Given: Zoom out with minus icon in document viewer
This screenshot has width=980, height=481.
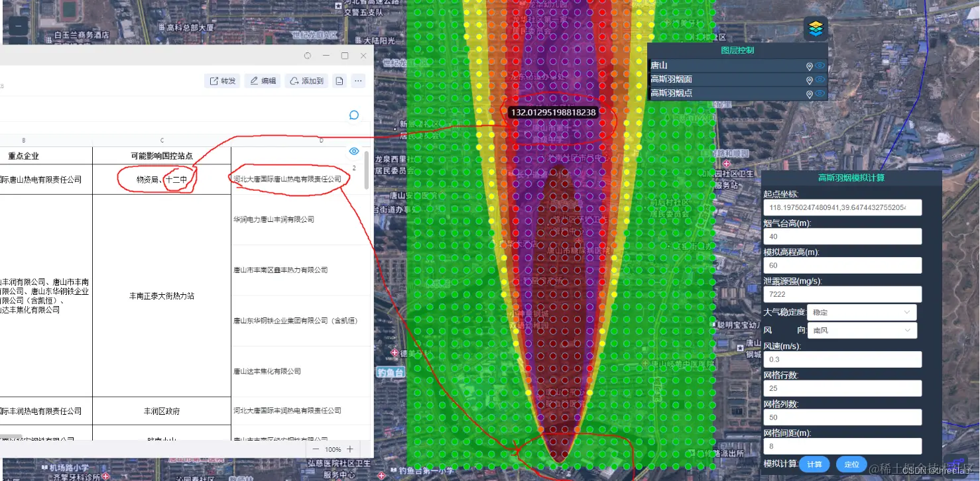Looking at the screenshot, I should click(x=316, y=449).
